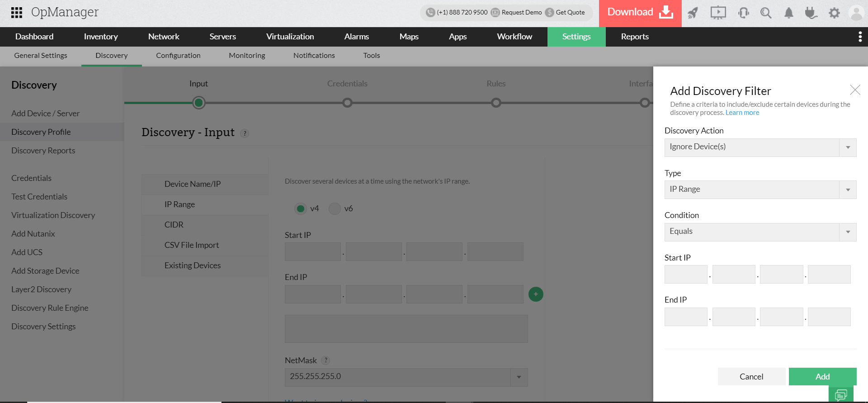Viewport: 868px width, 403px height.
Task: Open the Maps tab
Action: [409, 37]
